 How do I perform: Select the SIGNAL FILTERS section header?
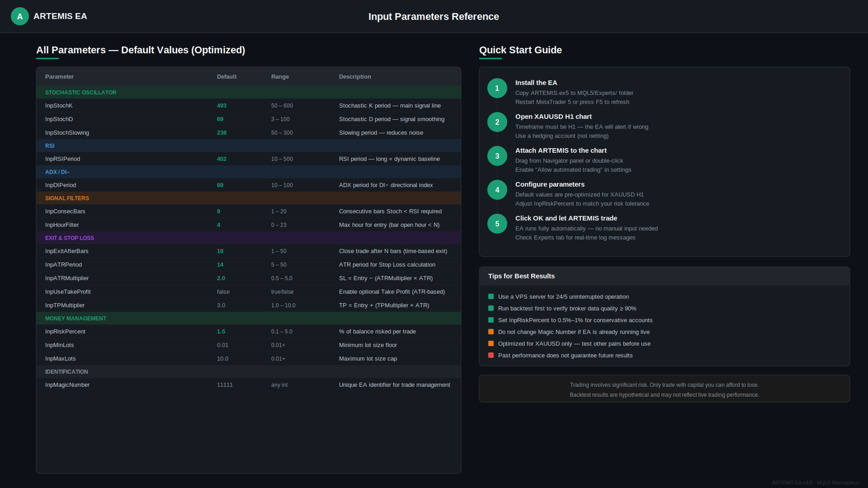coord(67,198)
